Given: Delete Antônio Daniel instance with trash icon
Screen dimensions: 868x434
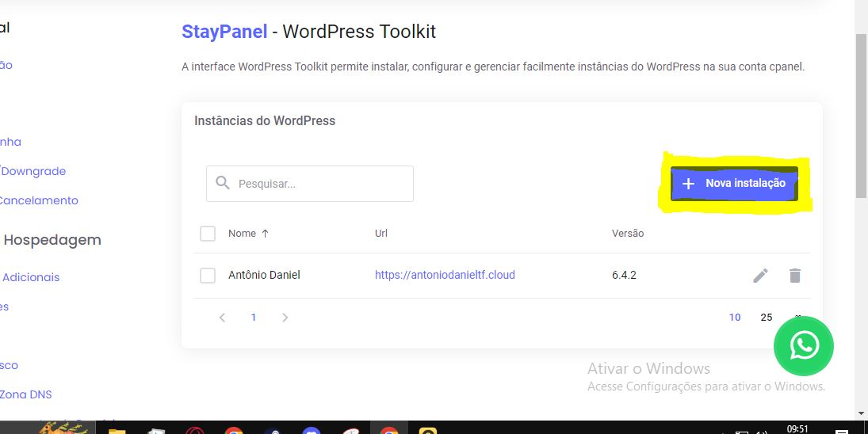Looking at the screenshot, I should tap(795, 276).
